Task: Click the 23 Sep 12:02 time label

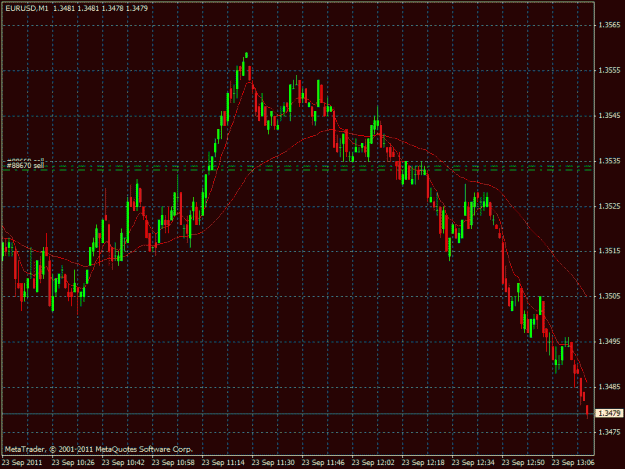Action: (x=373, y=463)
